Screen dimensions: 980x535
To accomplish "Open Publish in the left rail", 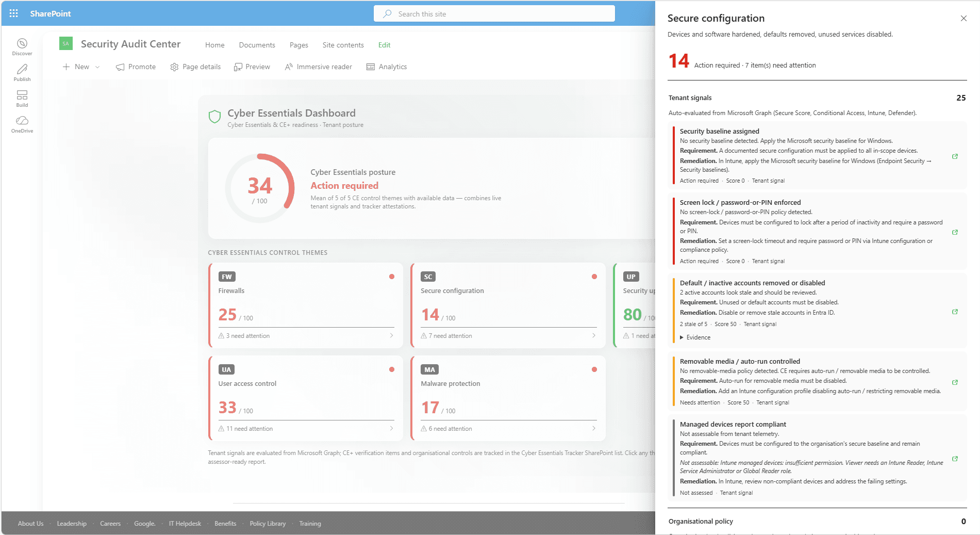I will point(22,72).
